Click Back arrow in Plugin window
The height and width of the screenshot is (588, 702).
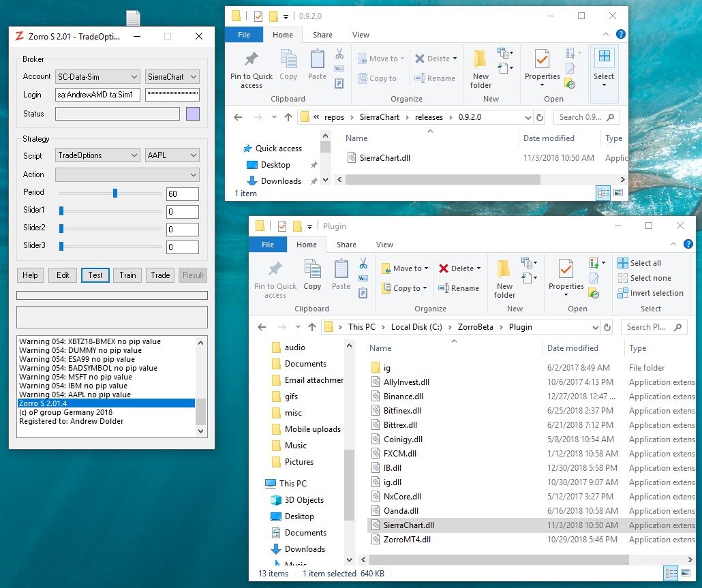click(262, 327)
